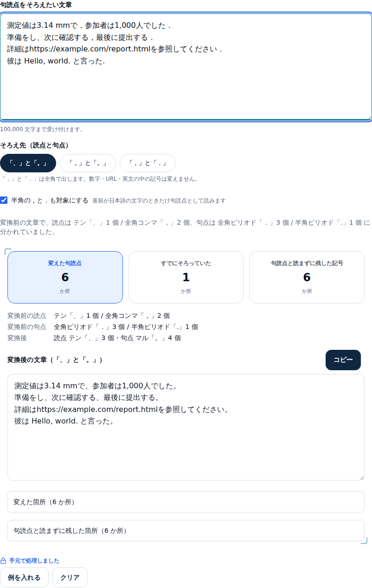Viewport: 372px width, 588px height.
Task: Click the lock icon beside 手元で処理しました
Action: [x=3, y=561]
